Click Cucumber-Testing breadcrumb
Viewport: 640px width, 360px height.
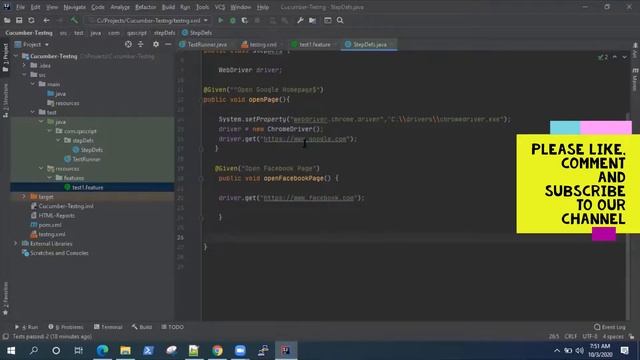click(x=29, y=33)
